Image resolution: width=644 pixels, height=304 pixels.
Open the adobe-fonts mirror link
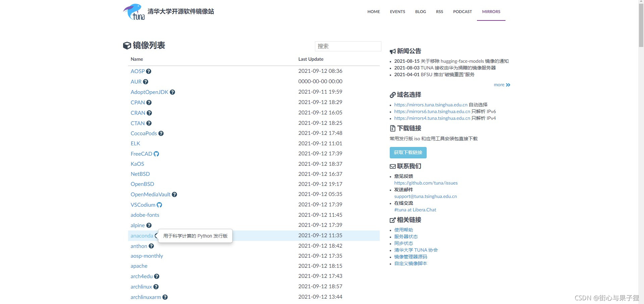145,215
